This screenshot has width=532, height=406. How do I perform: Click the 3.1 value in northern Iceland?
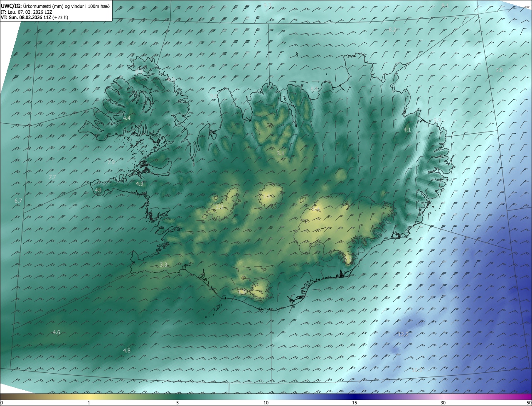[281, 154]
